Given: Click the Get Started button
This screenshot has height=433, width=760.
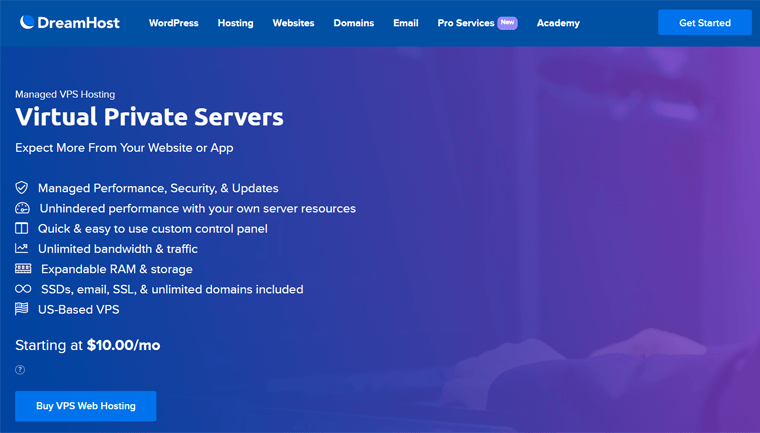Looking at the screenshot, I should [x=705, y=22].
